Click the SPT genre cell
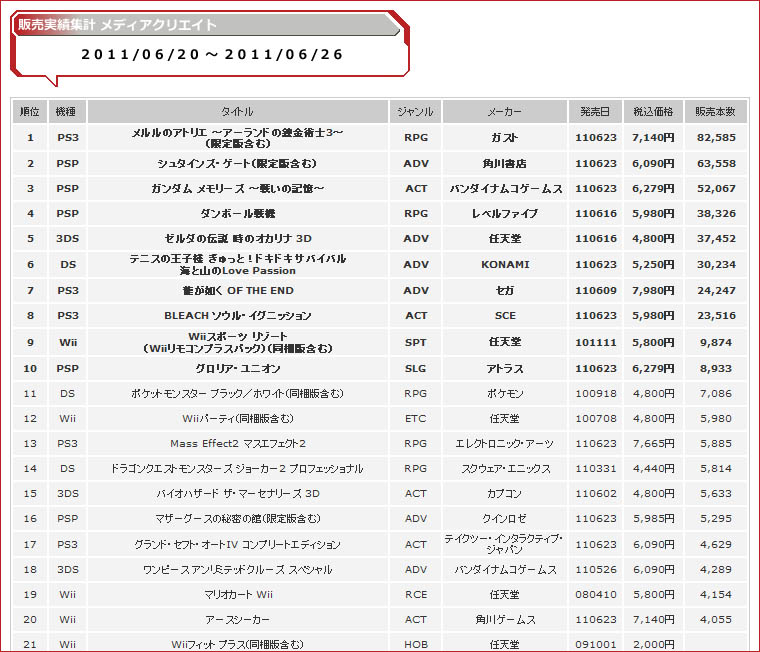Screen dimensions: 760x652 click(415, 342)
